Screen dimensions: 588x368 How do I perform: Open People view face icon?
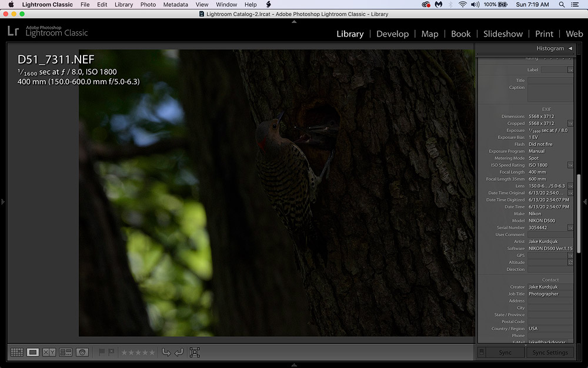click(x=83, y=352)
